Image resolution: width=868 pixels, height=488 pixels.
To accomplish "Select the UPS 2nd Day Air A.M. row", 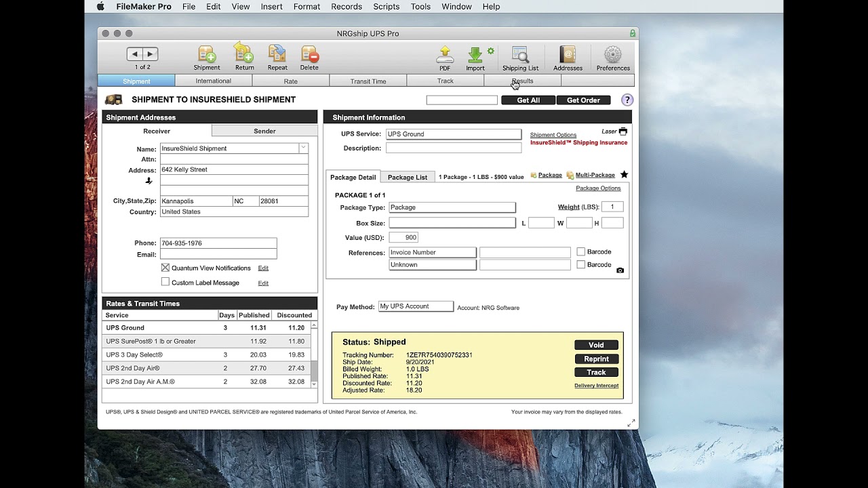I will 206,382.
